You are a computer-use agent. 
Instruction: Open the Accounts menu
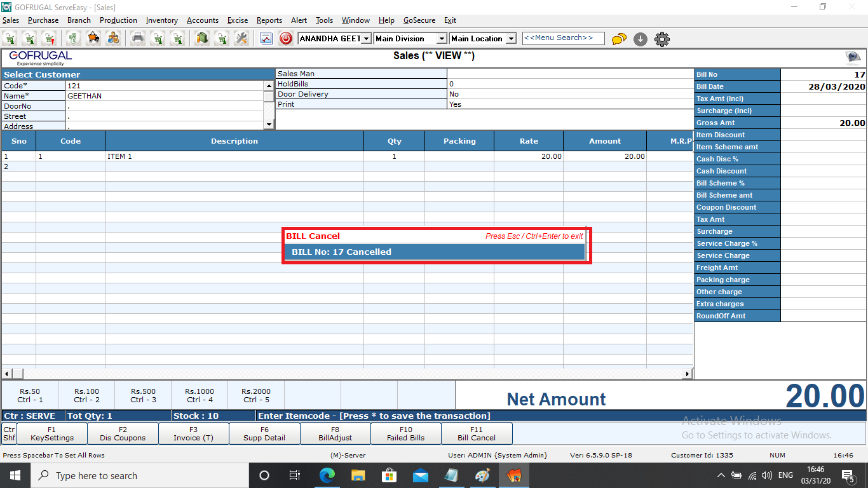pos(203,20)
